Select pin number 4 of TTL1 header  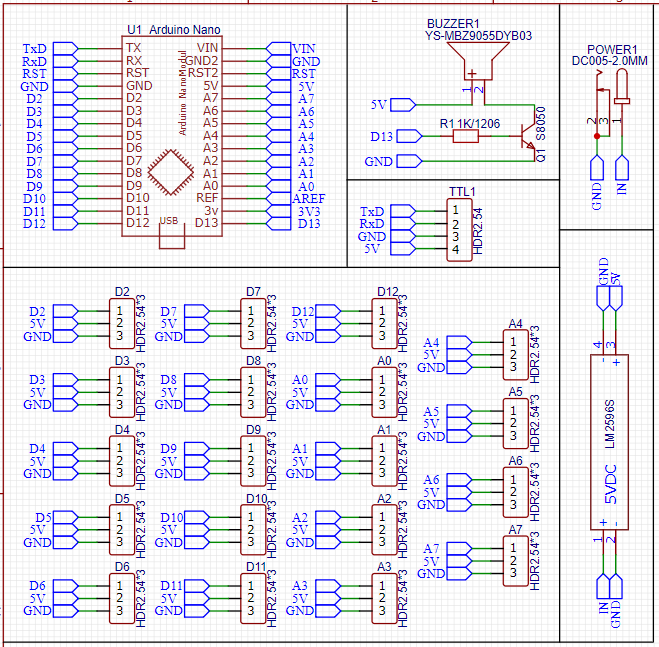456,249
